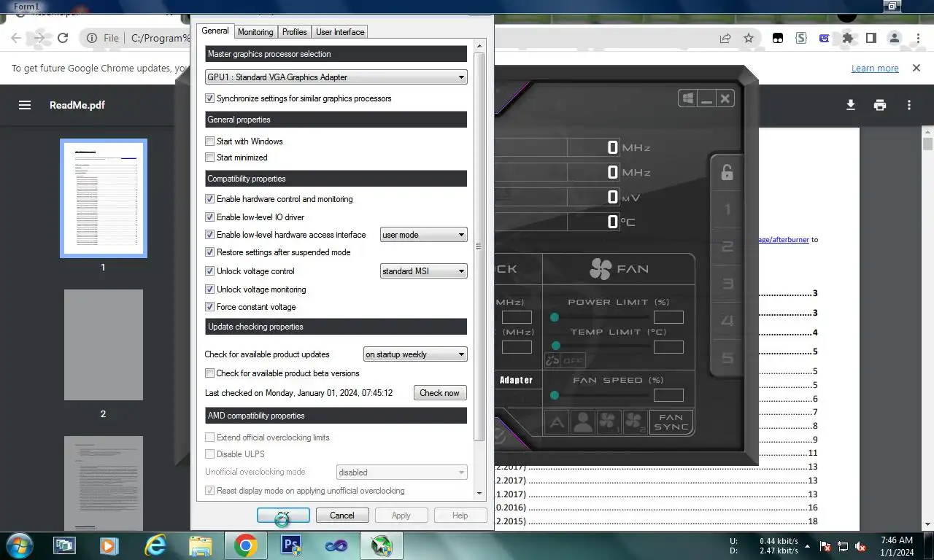Screen dimensions: 934x560
Task: Select page 2 thumbnail in PDF sidebar
Action: tap(104, 345)
